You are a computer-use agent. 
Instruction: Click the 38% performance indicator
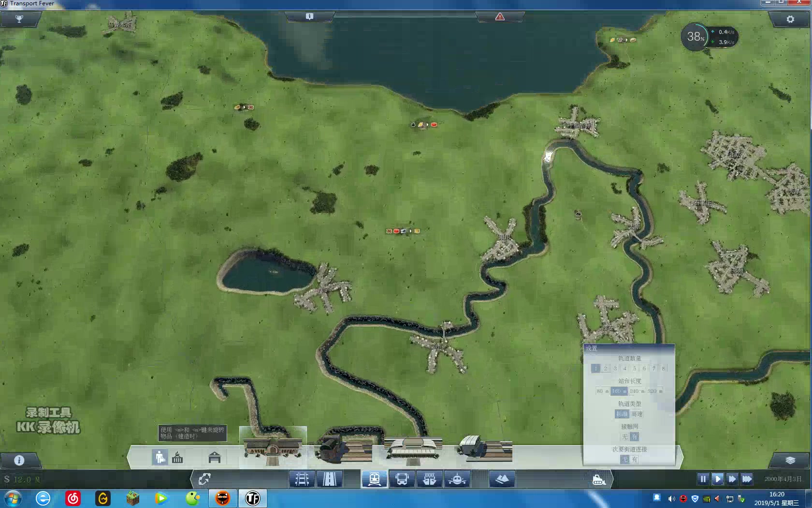coord(696,36)
